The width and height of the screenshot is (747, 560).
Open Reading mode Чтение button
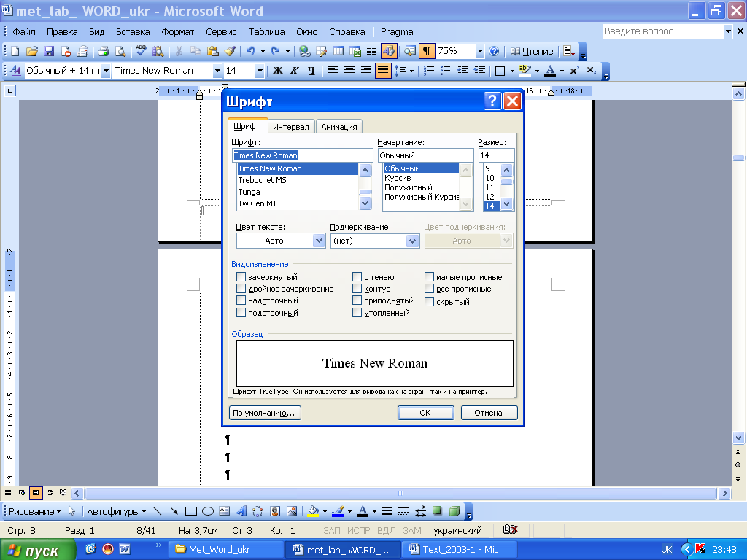532,52
